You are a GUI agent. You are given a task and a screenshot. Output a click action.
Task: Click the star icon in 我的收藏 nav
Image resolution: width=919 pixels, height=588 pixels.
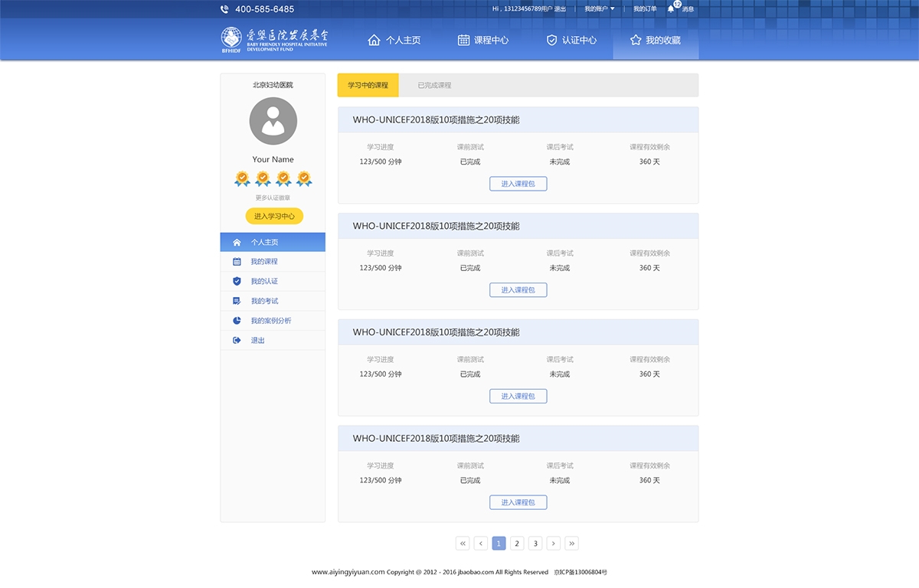pyautogui.click(x=635, y=40)
